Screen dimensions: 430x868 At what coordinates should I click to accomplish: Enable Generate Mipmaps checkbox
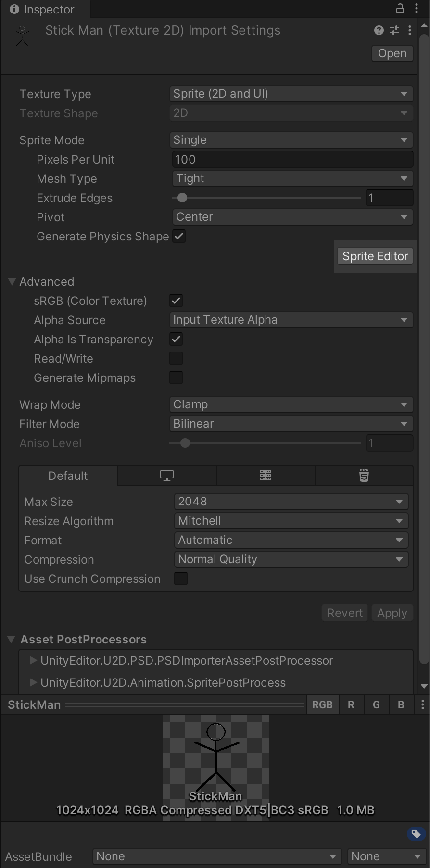[x=176, y=377]
